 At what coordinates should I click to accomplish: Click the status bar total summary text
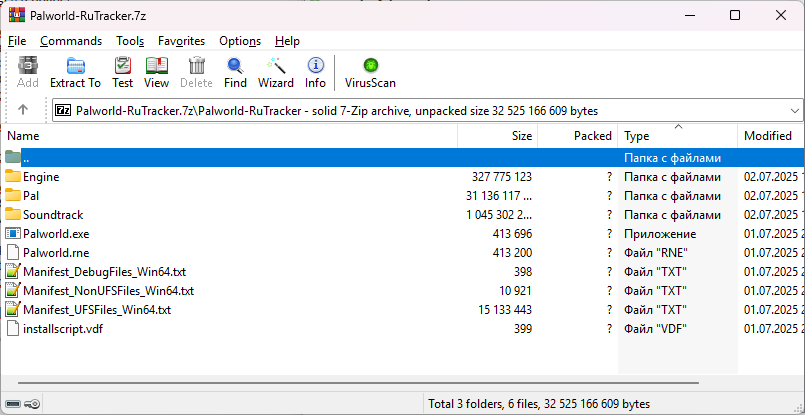coord(539,404)
